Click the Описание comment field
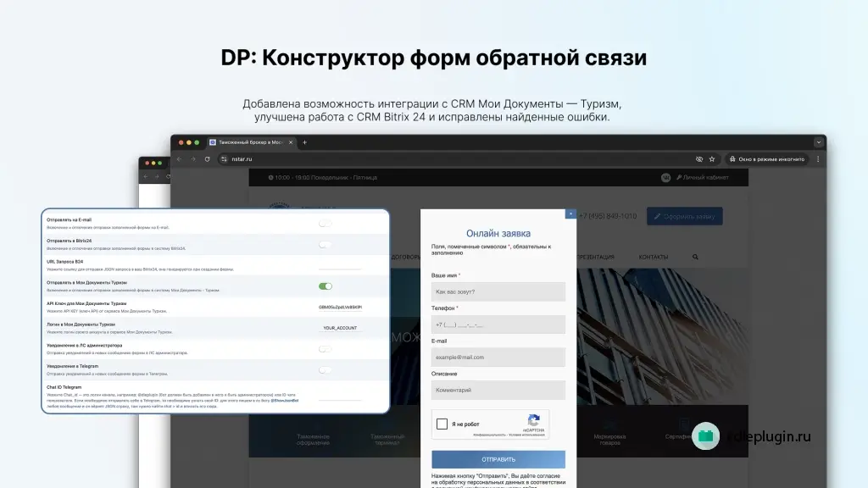868x488 pixels. pyautogui.click(x=498, y=390)
